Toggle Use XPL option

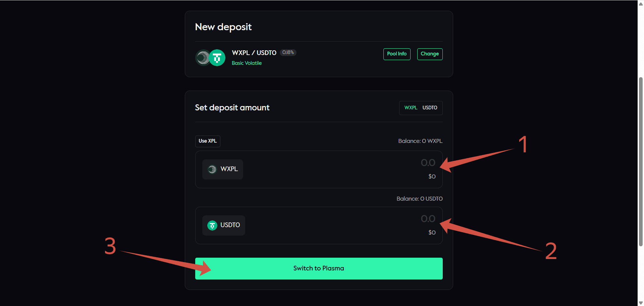208,141
